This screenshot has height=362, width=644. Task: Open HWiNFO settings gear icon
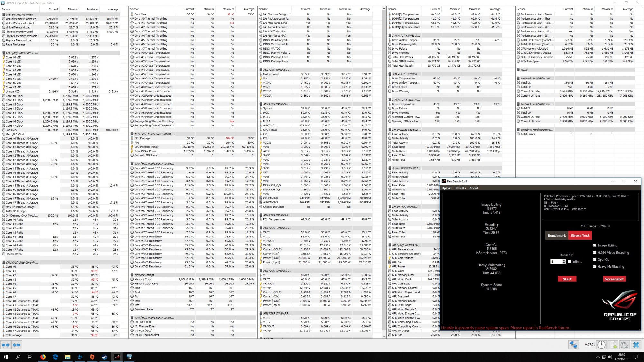point(624,345)
